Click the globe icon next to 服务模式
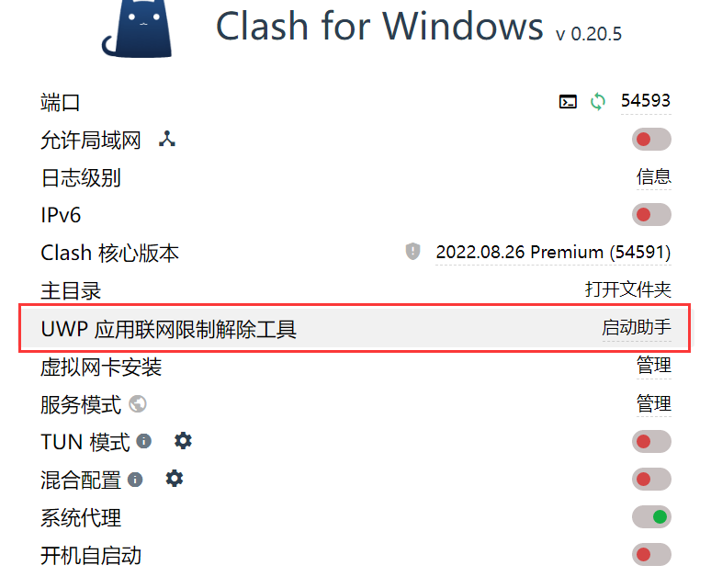This screenshot has width=711, height=588. [x=138, y=404]
